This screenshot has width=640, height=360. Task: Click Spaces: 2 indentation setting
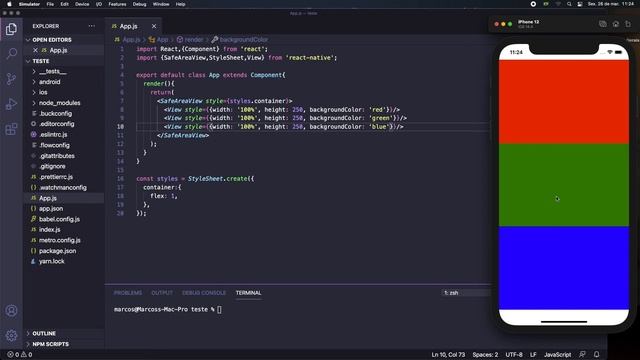click(485, 354)
